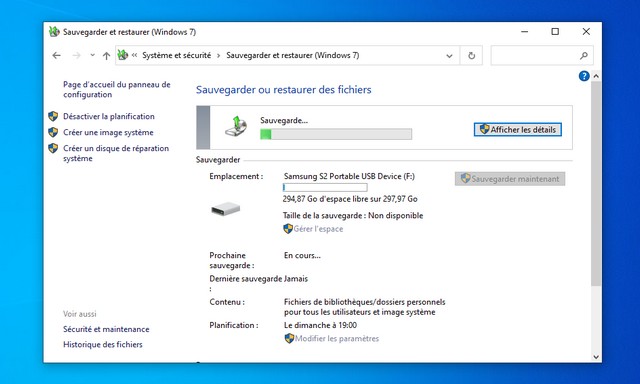
Task: Minimize the Sauvegarder et restaurer window
Action: tap(524, 31)
